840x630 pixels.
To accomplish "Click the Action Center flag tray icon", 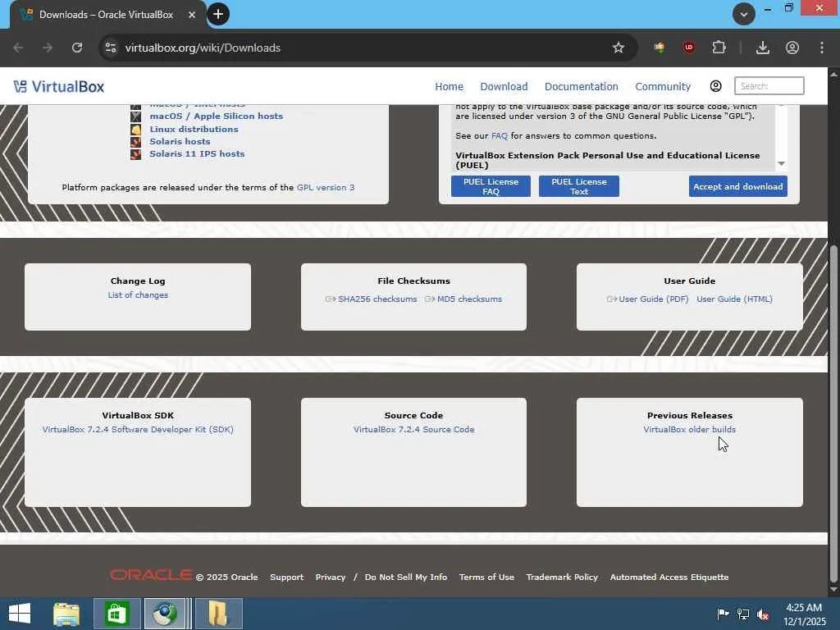I will point(723,614).
